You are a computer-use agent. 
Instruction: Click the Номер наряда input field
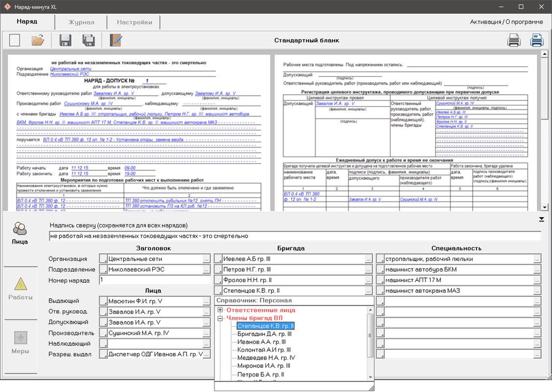click(154, 280)
